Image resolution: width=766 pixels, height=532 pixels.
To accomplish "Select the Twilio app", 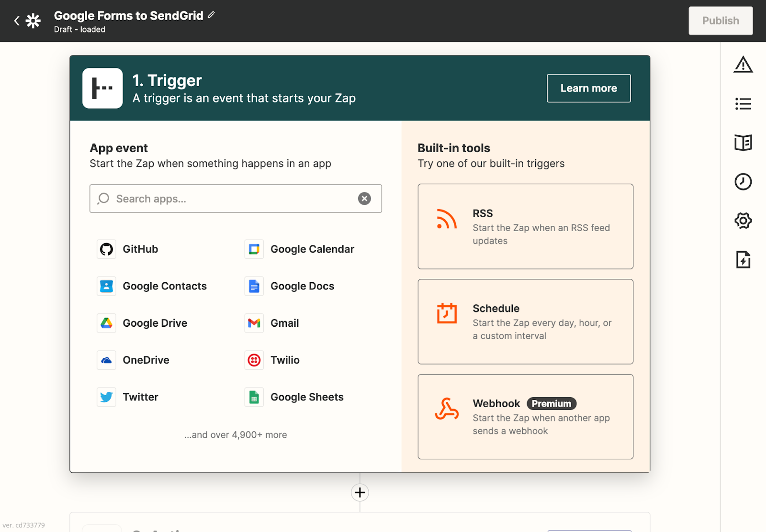I will click(272, 360).
